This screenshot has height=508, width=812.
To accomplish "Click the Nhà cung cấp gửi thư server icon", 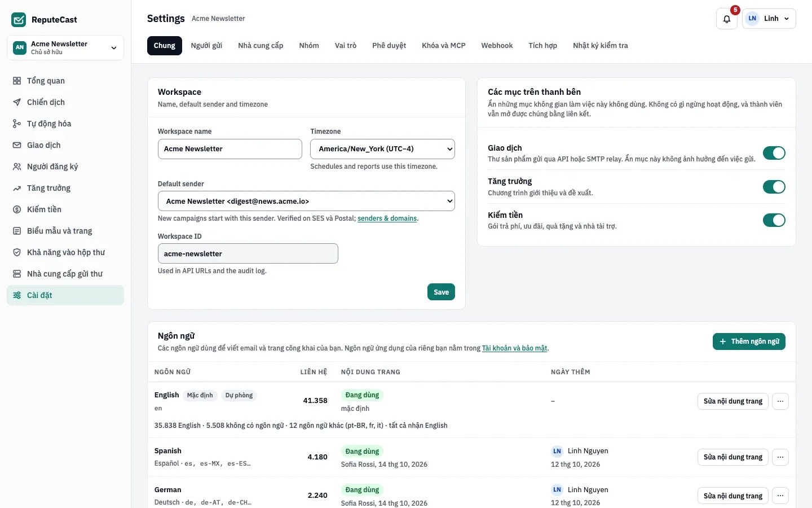I will click(17, 274).
